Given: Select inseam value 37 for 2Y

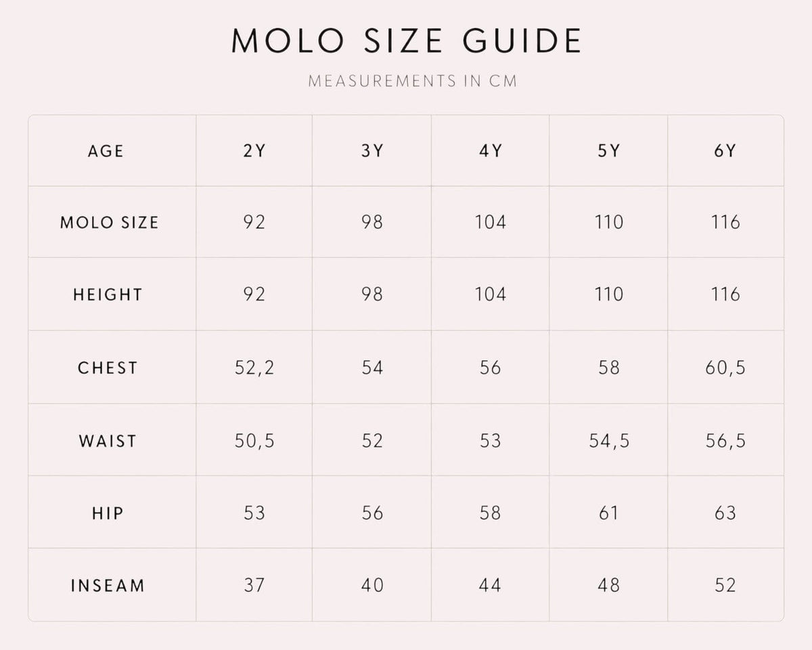Looking at the screenshot, I should (x=254, y=586).
